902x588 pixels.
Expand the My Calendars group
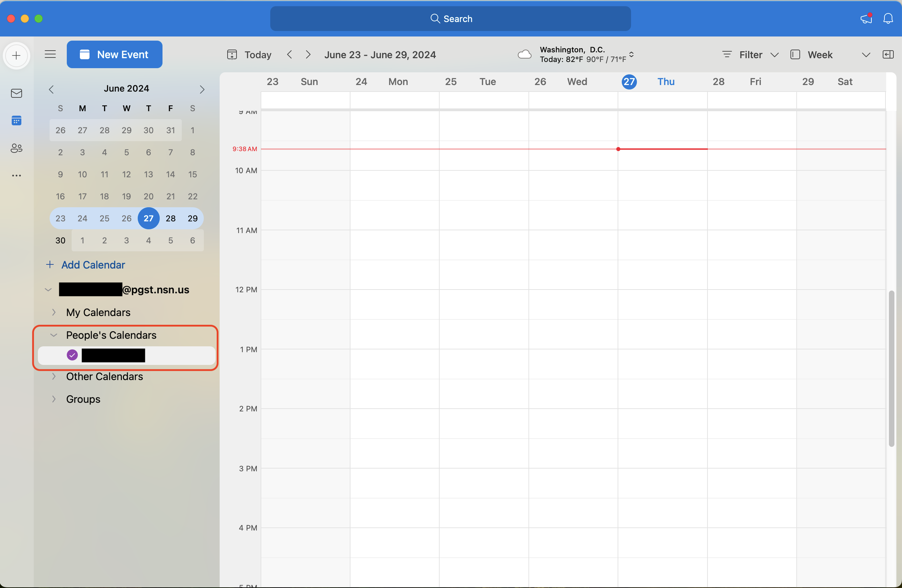(54, 312)
